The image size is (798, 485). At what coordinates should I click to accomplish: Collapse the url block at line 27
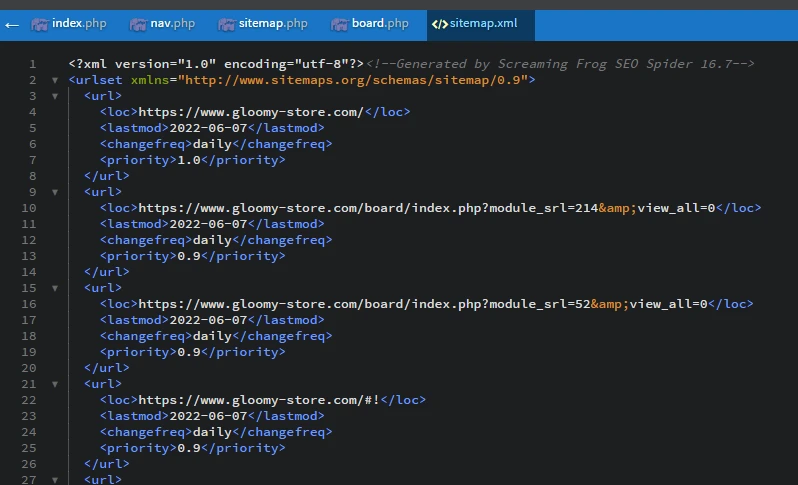[55, 480]
